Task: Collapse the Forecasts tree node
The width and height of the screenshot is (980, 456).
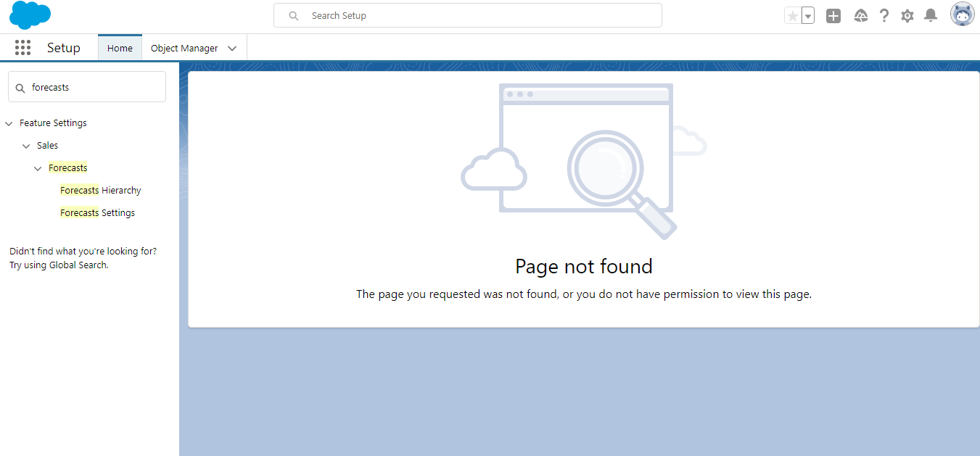Action: pyautogui.click(x=38, y=167)
